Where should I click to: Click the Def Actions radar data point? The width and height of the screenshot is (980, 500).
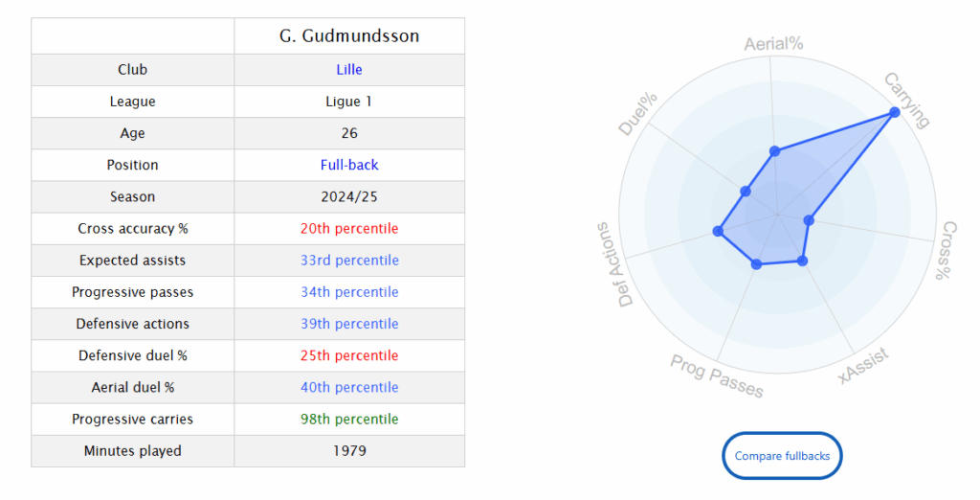718,231
